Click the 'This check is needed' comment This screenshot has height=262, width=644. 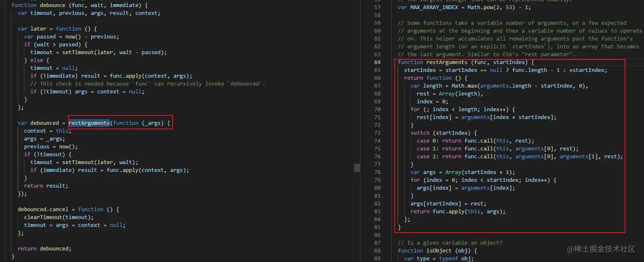pos(148,84)
